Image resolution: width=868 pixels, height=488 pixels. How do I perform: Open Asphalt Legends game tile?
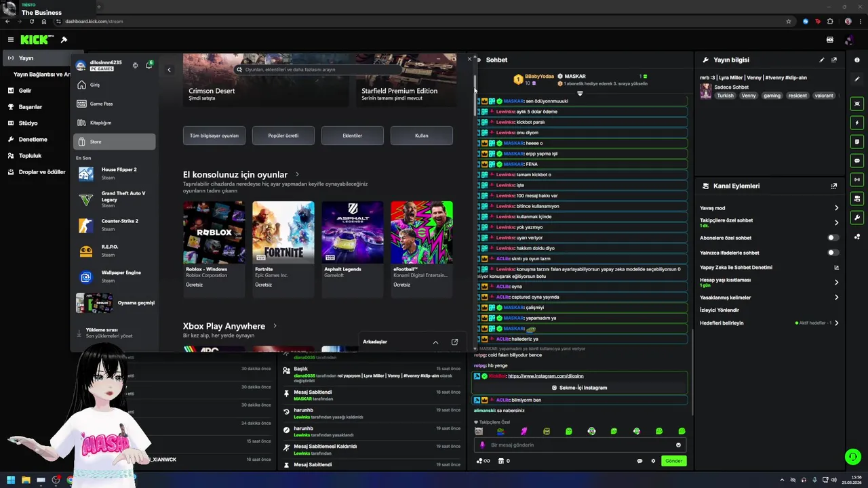click(352, 248)
